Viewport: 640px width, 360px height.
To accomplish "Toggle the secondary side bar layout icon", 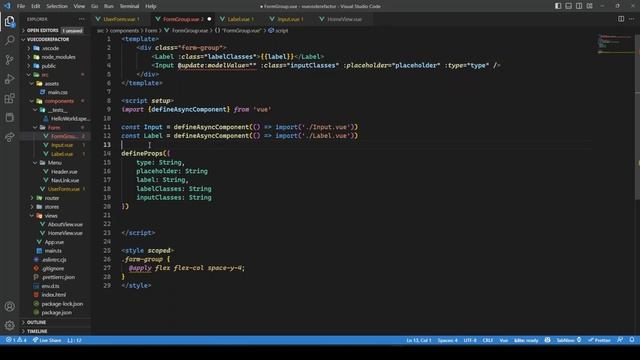I will click(x=579, y=6).
